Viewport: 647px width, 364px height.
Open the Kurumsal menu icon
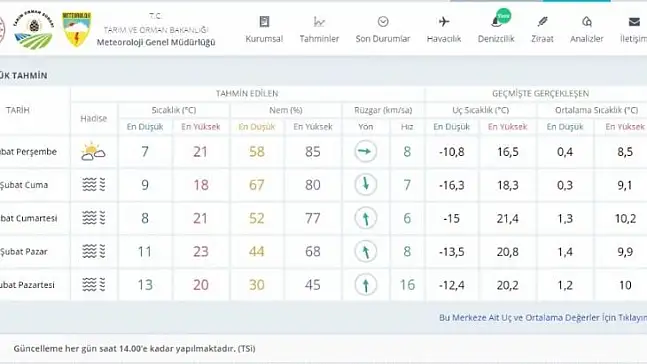(x=264, y=21)
